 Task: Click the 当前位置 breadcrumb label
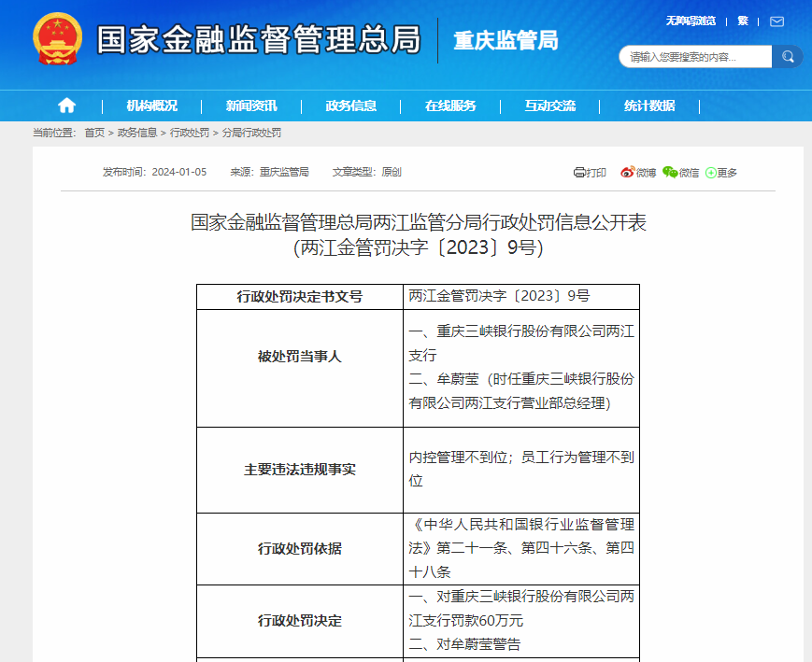[x=54, y=133]
